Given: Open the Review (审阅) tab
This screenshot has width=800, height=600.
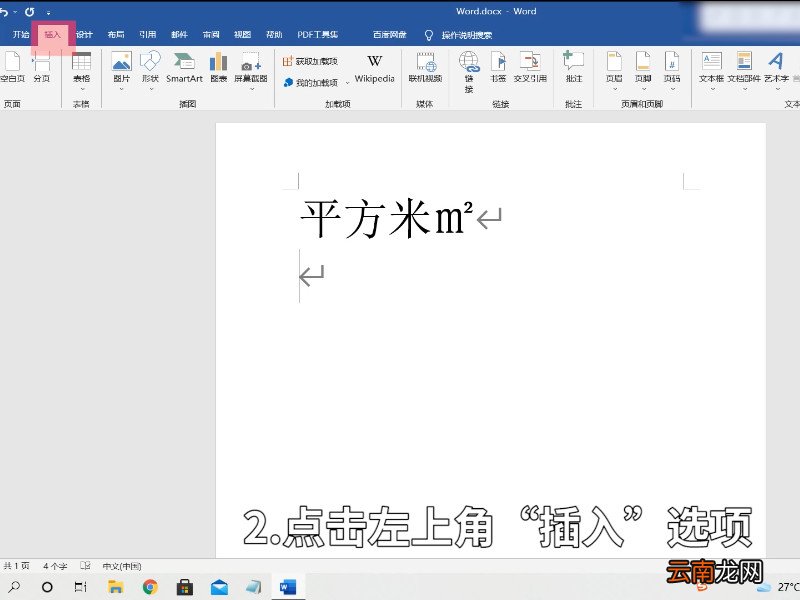Looking at the screenshot, I should (211, 35).
